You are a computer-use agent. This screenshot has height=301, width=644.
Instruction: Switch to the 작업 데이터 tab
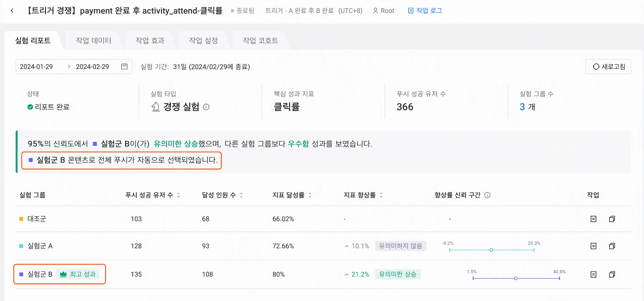point(94,40)
